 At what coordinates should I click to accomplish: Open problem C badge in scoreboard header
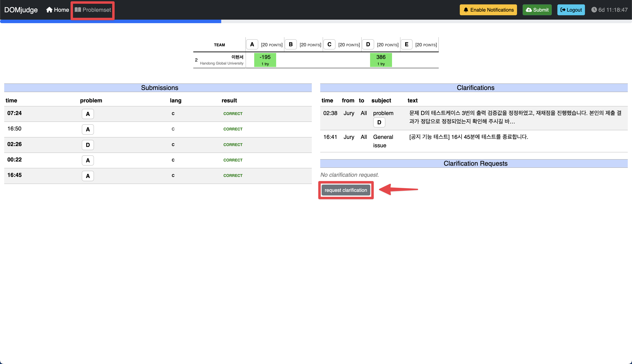coord(329,45)
